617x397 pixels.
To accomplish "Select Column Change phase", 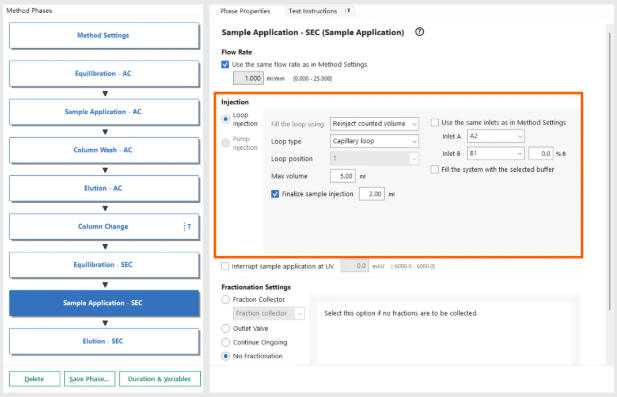I will [x=104, y=227].
